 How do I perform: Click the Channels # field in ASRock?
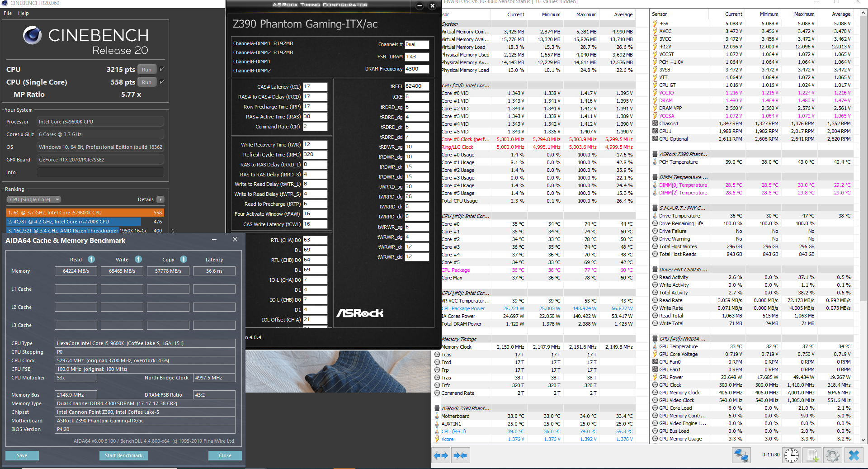pyautogui.click(x=416, y=44)
